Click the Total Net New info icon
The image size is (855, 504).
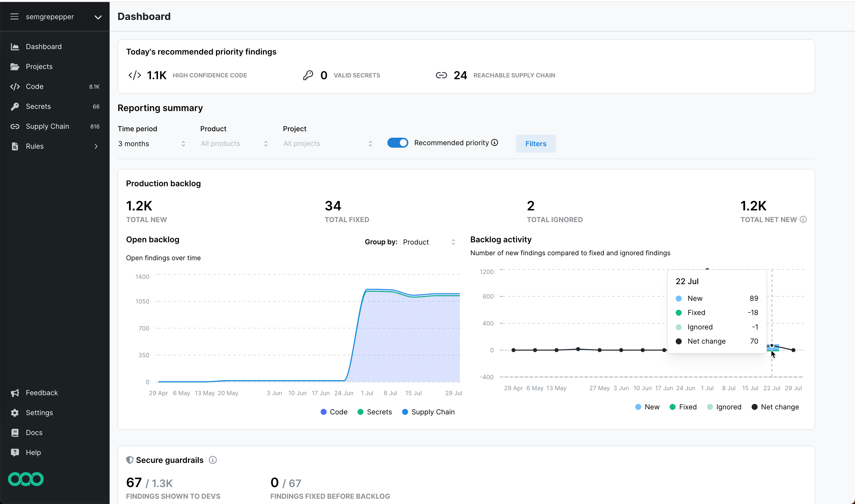(x=803, y=219)
